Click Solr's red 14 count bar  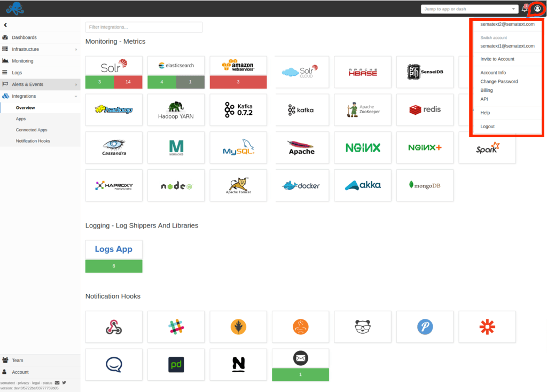click(128, 82)
